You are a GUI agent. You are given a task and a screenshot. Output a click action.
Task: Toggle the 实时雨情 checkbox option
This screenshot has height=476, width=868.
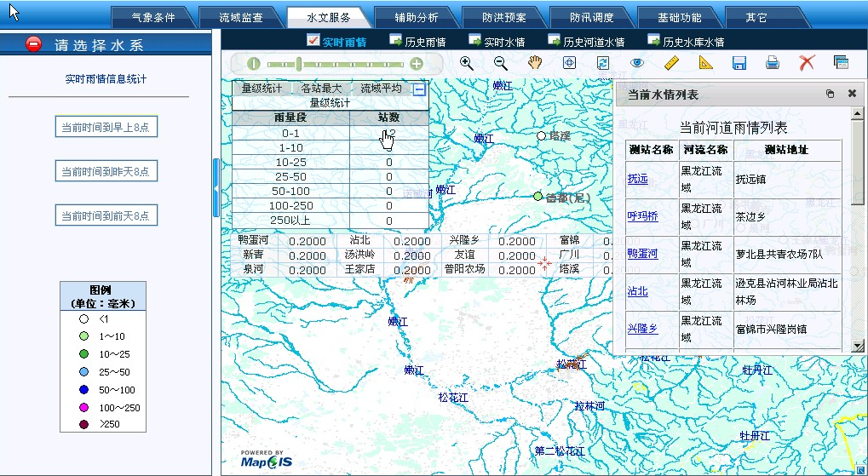pyautogui.click(x=313, y=40)
